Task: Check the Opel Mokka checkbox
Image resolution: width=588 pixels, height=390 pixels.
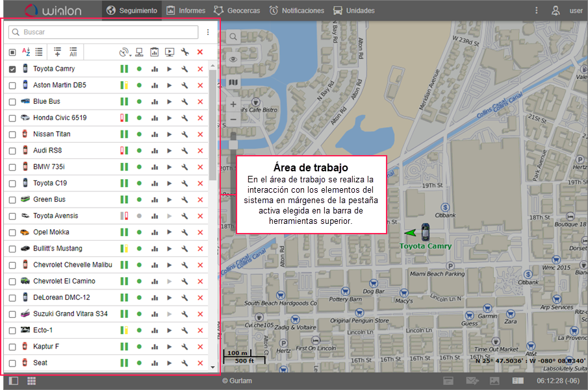Action: [12, 233]
